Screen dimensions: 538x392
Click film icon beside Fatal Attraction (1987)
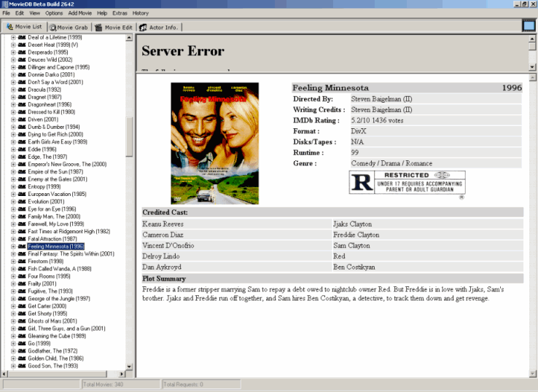(22, 239)
